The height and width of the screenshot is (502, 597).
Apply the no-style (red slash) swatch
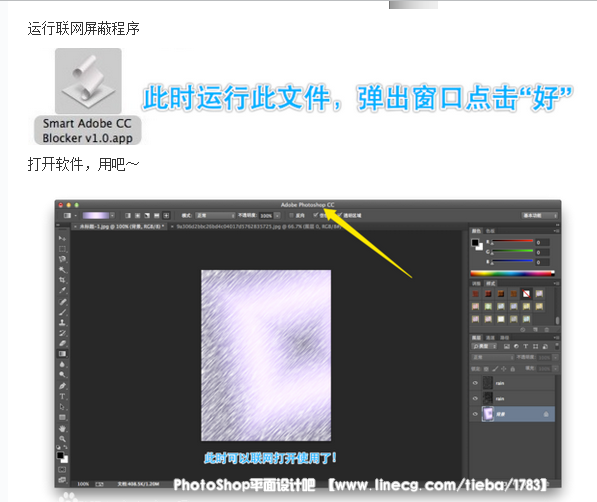tap(526, 294)
